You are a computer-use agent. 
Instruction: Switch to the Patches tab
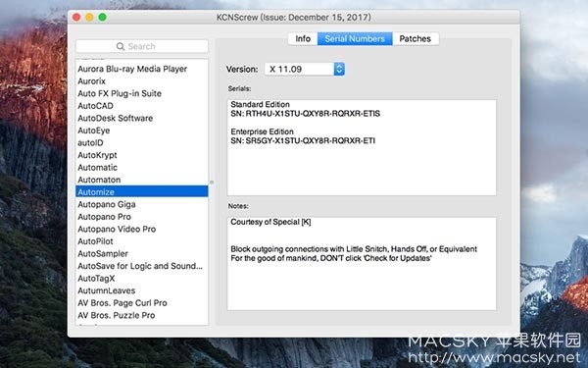click(x=416, y=38)
